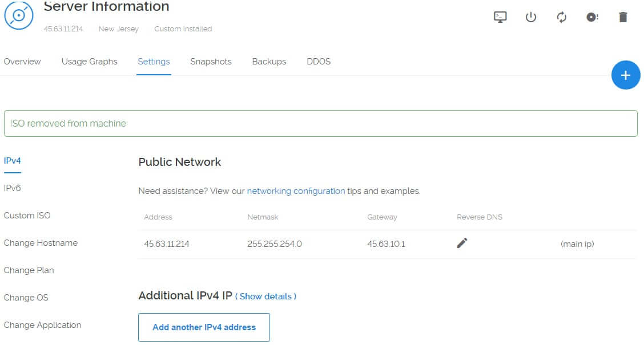Expand Show details for Additional IPv4 IP
This screenshot has height=345, width=644.
coord(266,297)
